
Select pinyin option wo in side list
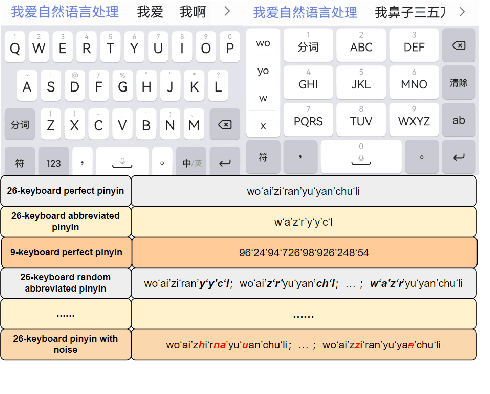pos(263,43)
